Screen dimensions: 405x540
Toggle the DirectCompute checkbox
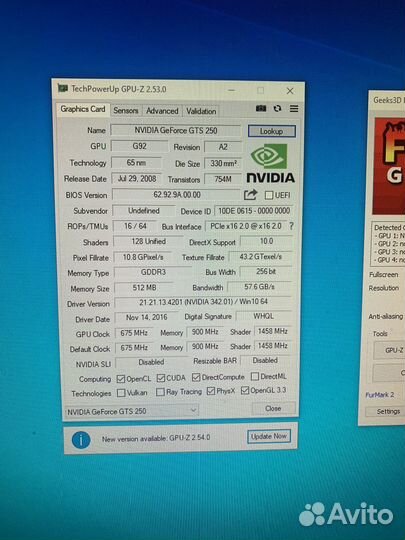click(x=196, y=377)
